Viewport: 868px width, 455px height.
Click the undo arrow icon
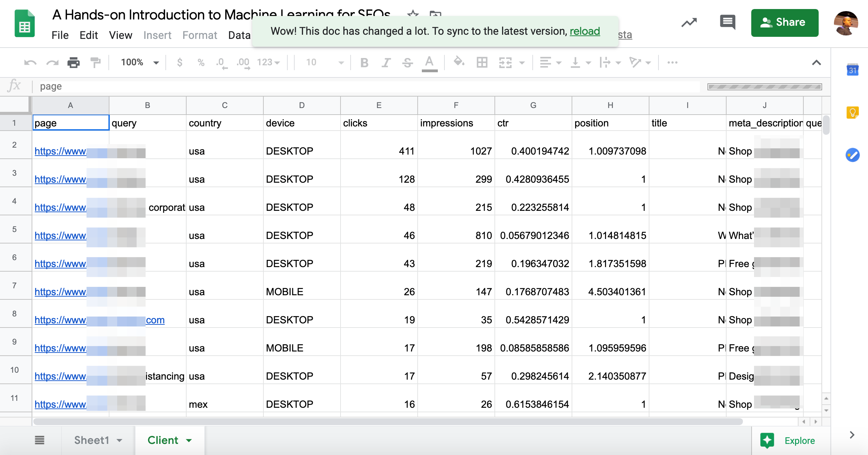[x=30, y=63]
